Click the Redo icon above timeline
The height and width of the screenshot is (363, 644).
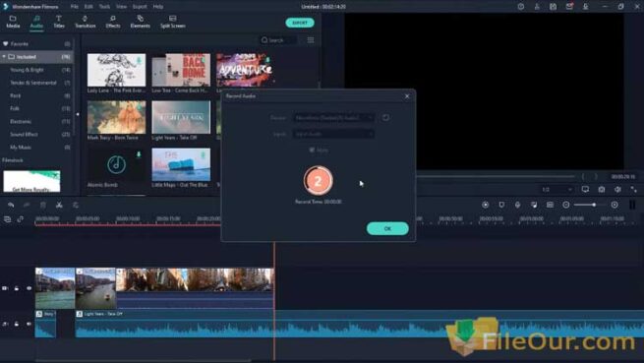27,205
